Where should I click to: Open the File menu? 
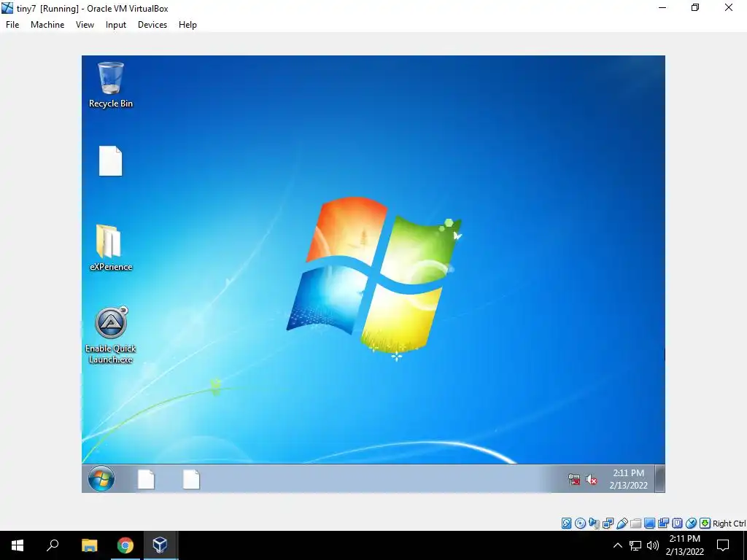[12, 25]
